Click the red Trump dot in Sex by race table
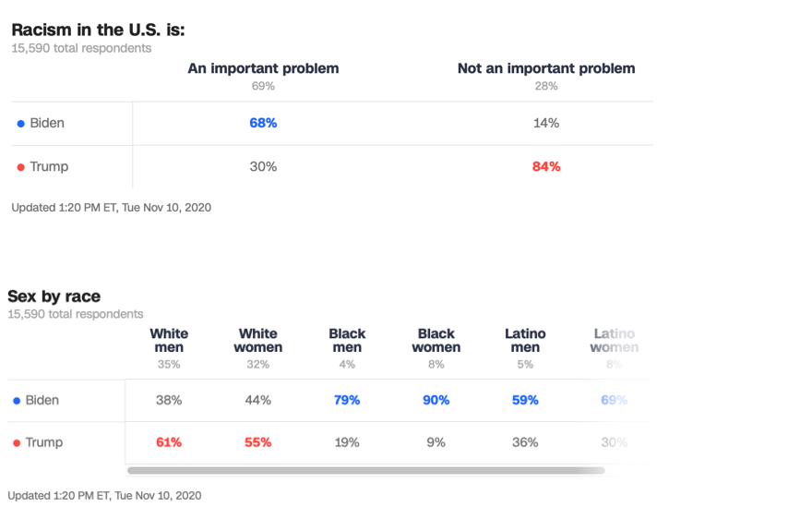Screen dimensions: 812x519 [x=17, y=443]
